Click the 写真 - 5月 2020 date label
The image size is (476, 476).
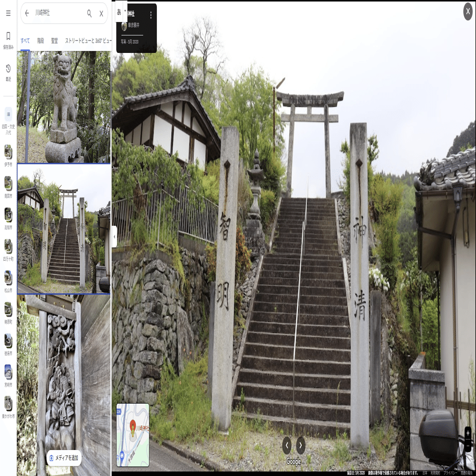click(x=130, y=42)
